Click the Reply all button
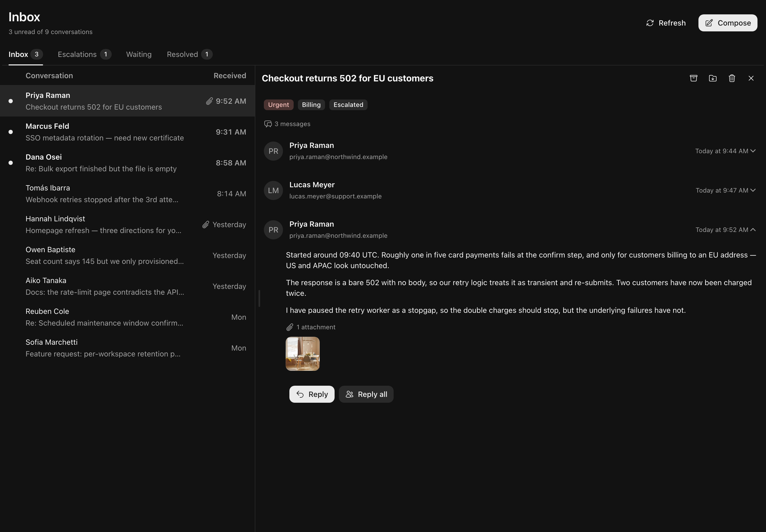Image resolution: width=766 pixels, height=532 pixels. (x=366, y=394)
